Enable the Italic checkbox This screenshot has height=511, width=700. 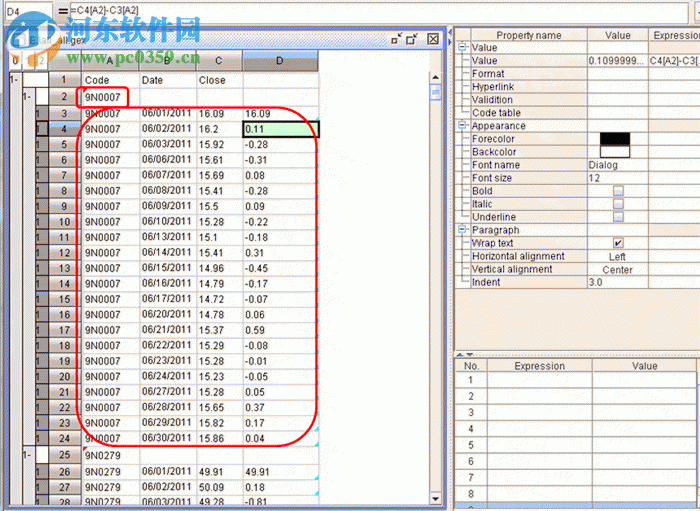[x=617, y=204]
